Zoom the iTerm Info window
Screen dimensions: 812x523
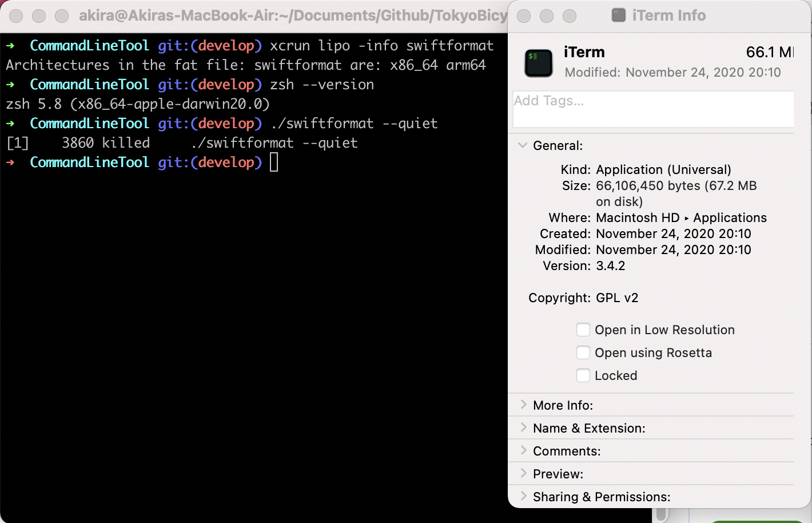[570, 16]
